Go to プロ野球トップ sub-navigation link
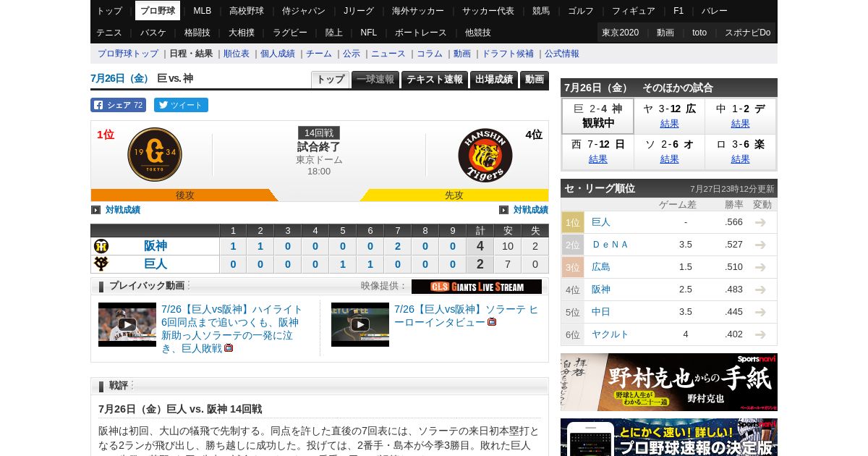The width and height of the screenshot is (868, 456). click(128, 54)
